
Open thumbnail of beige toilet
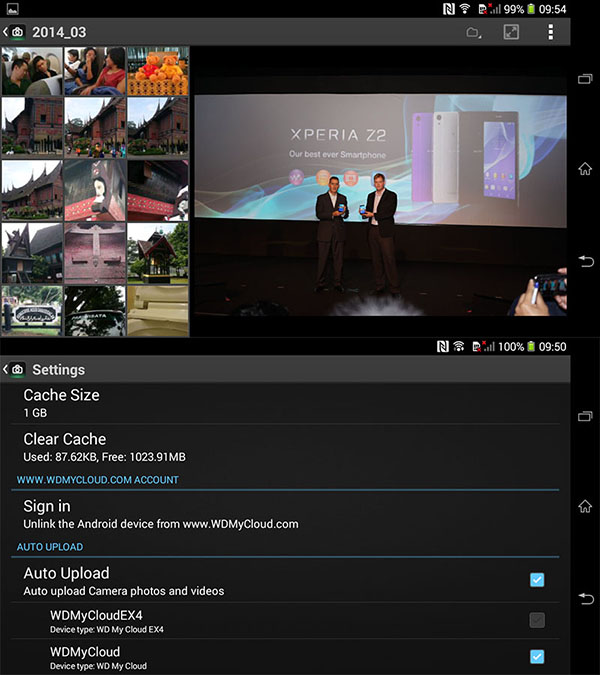(158, 311)
